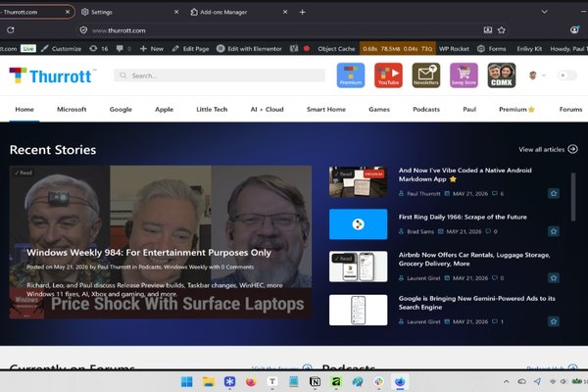Switch to the Settings tab
Viewport: 588px width, 392px height.
pyautogui.click(x=129, y=12)
